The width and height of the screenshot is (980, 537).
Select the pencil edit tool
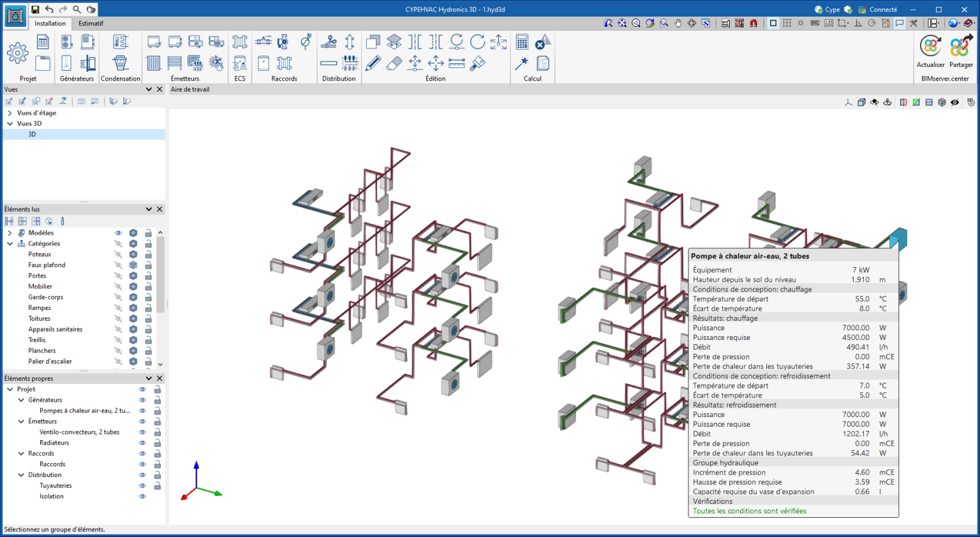point(373,63)
